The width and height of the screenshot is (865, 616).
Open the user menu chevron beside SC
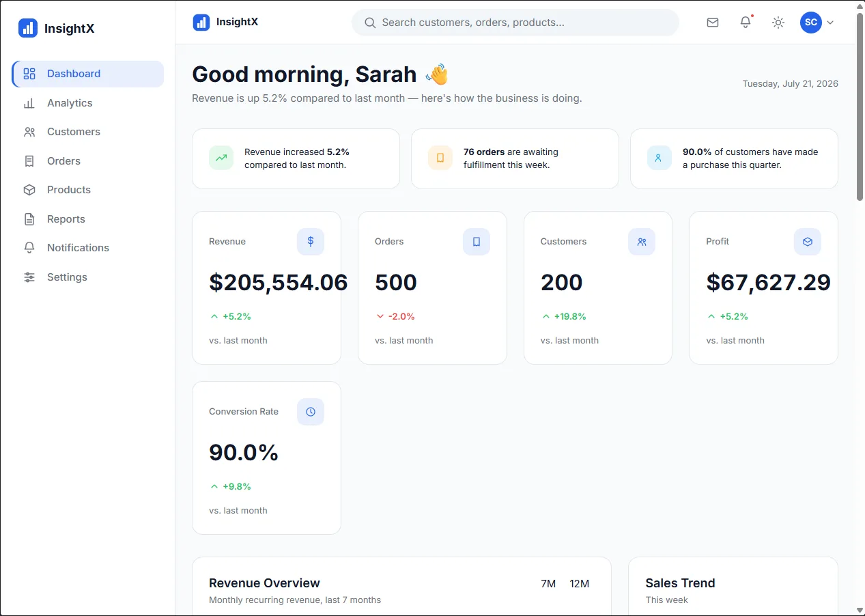coord(830,23)
